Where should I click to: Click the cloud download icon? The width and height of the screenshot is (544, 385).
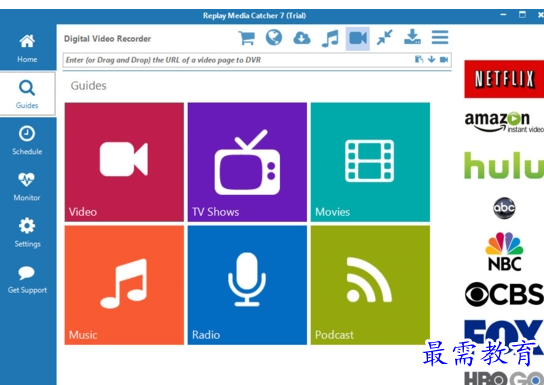pyautogui.click(x=301, y=38)
